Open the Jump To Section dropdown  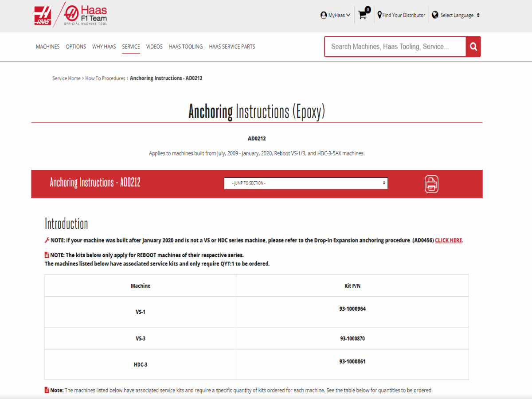306,183
